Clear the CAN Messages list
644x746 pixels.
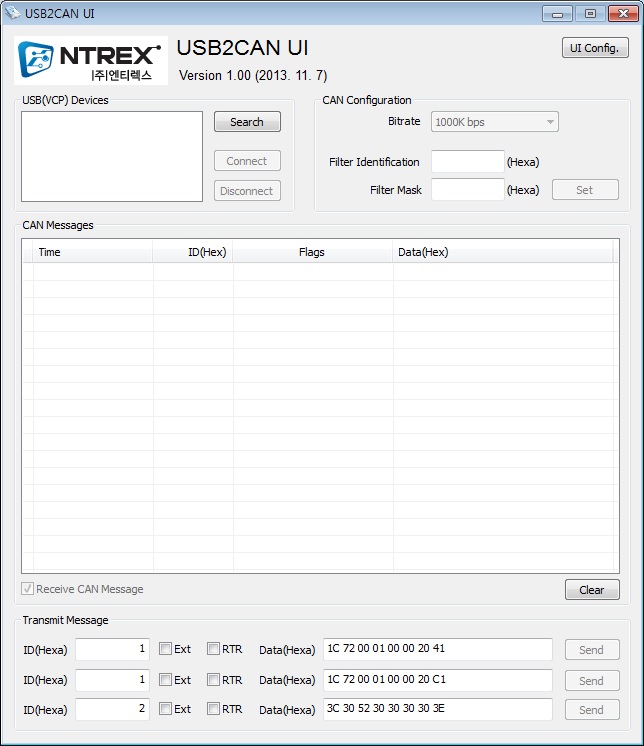coord(592,590)
